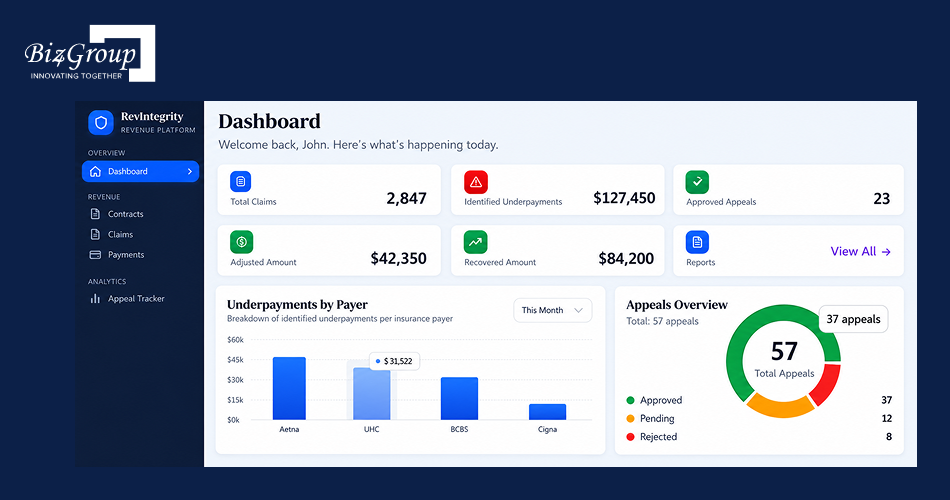950x500 pixels.
Task: Click the '37 appeals' tooltip label
Action: pyautogui.click(x=853, y=319)
